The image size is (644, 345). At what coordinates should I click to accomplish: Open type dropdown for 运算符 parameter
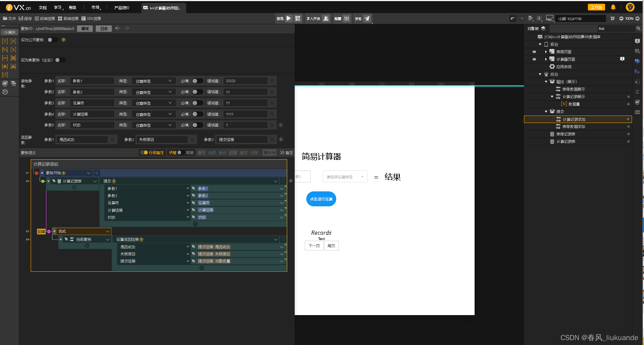coord(154,103)
